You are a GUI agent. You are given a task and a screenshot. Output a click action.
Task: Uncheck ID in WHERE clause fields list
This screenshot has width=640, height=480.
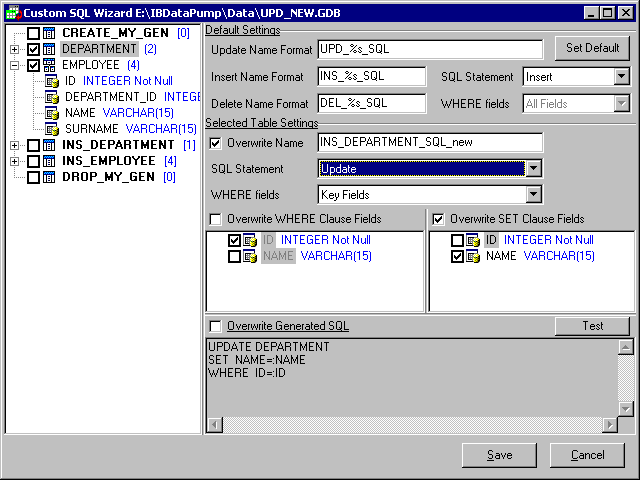[x=234, y=240]
